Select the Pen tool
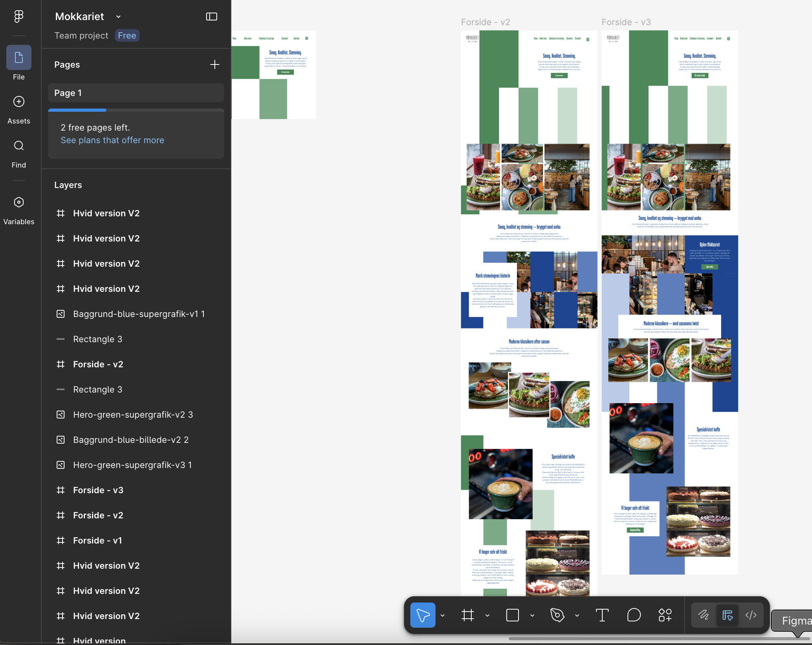The image size is (812, 645). [x=557, y=615]
